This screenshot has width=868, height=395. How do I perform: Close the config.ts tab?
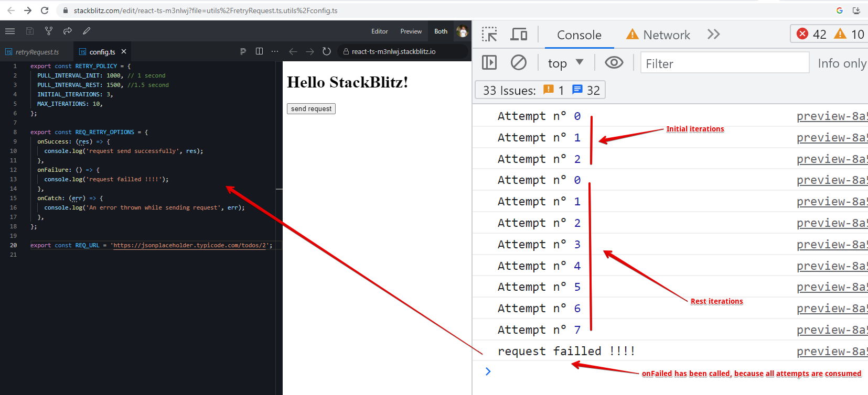(124, 51)
